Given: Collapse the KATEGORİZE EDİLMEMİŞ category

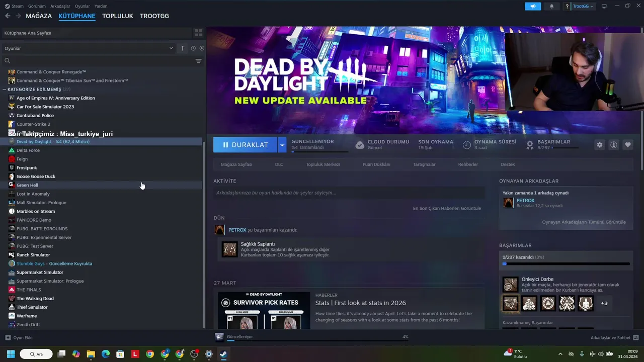Looking at the screenshot, I should pyautogui.click(x=5, y=89).
